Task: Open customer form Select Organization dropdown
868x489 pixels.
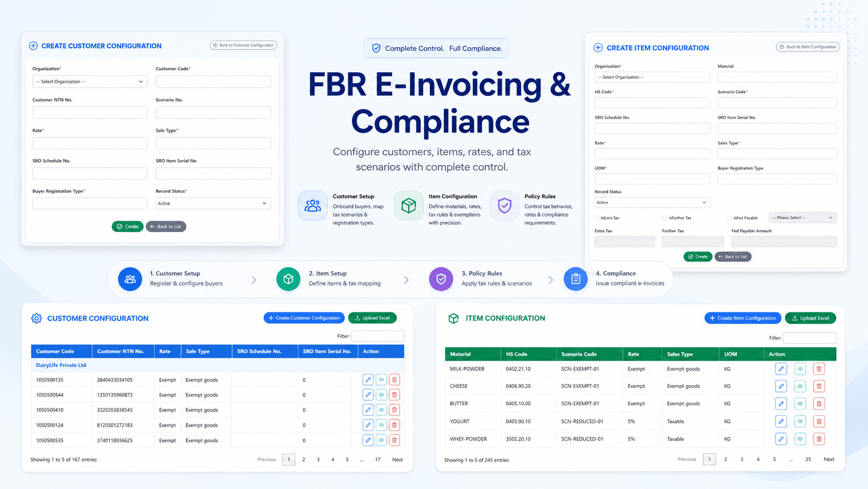Action: (x=90, y=82)
